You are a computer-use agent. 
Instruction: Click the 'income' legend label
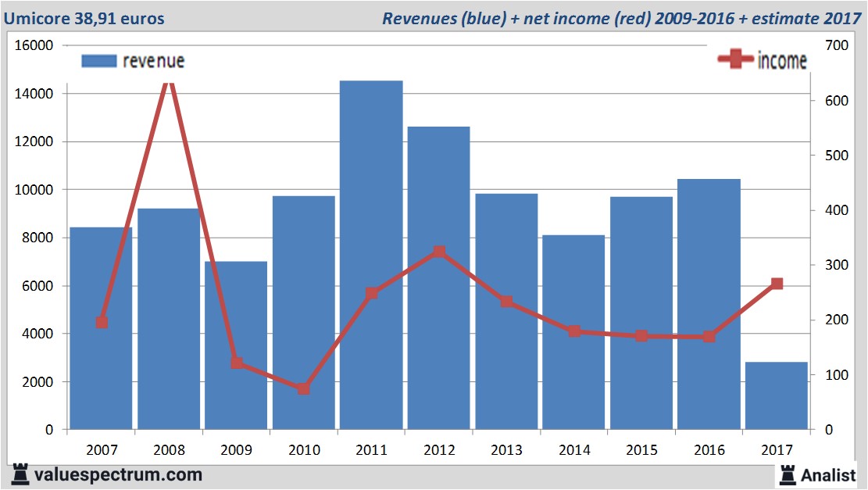point(781,60)
